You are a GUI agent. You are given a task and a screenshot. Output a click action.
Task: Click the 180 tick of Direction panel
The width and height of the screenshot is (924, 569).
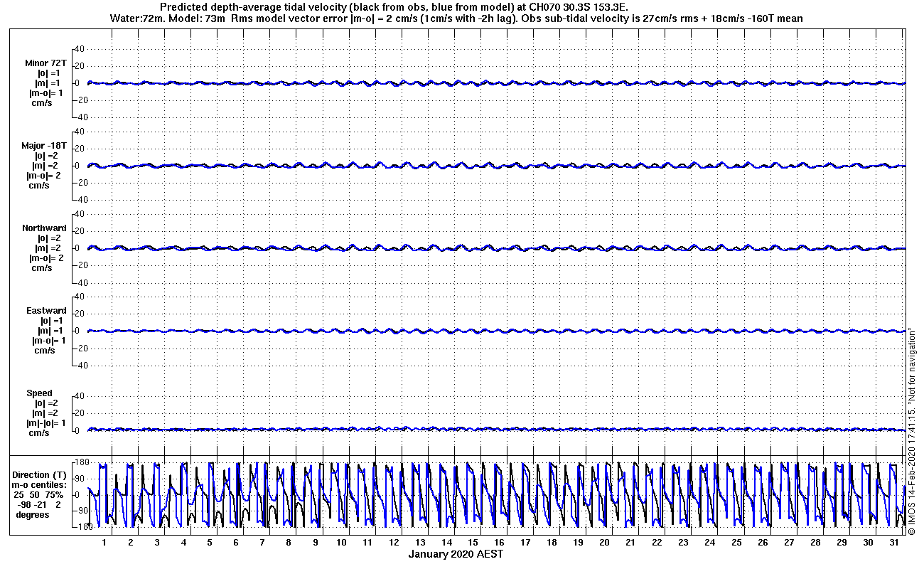[x=81, y=463]
